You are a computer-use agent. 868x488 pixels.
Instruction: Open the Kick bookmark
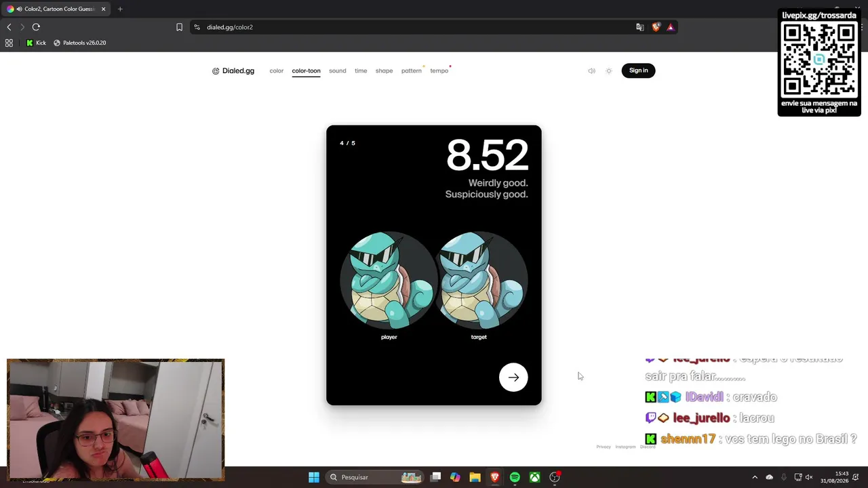click(36, 43)
